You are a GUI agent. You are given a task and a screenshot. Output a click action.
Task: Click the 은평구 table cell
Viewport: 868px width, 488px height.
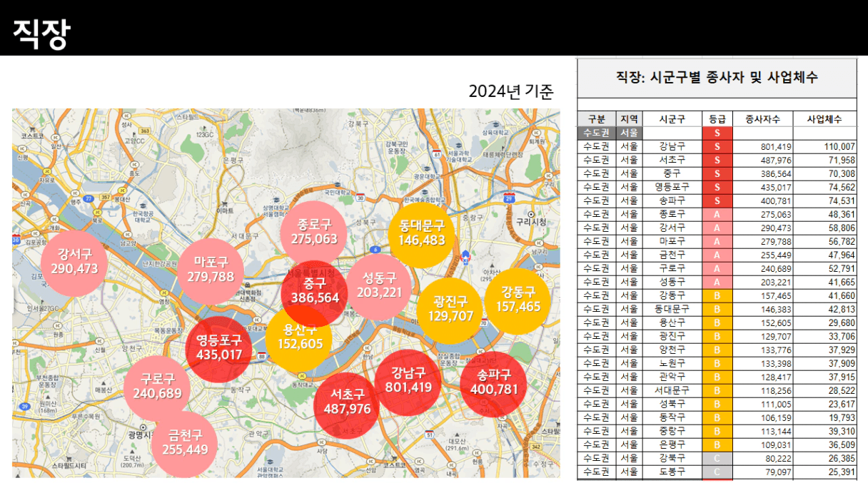click(x=672, y=444)
